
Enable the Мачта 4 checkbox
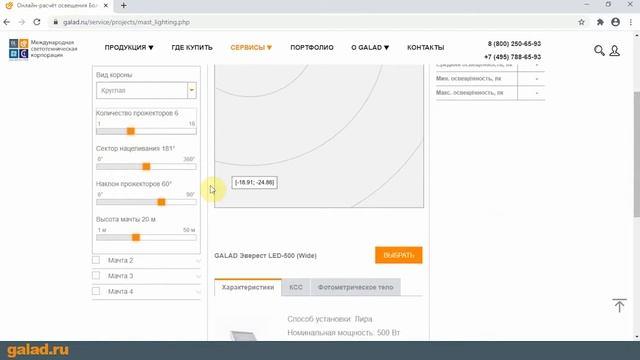(96, 291)
